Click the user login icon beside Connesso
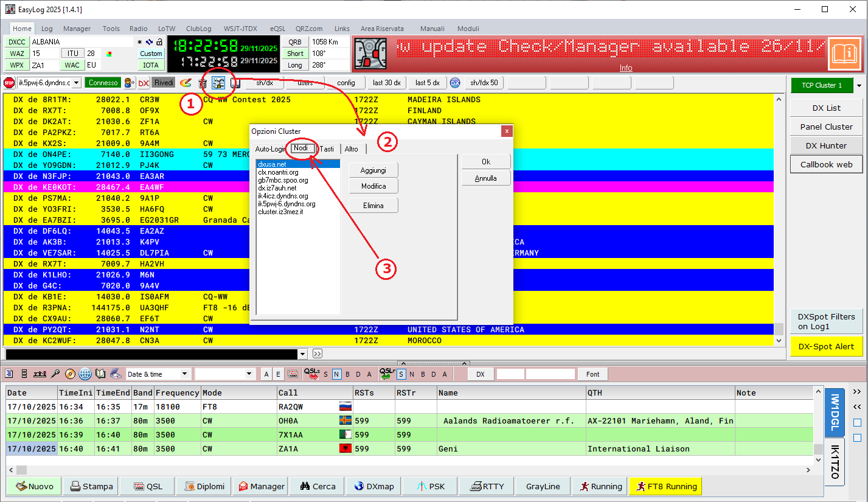The width and height of the screenshot is (868, 502). point(130,83)
